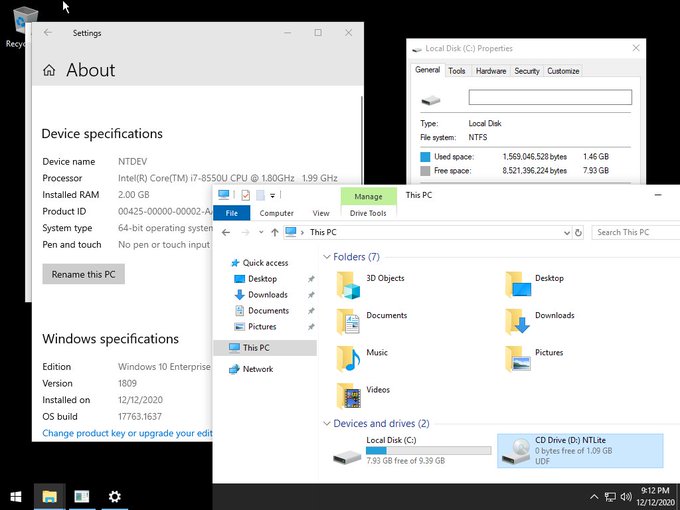Open the Downloads folder in the Folders group
Image resolution: width=680 pixels, height=510 pixels.
[540, 322]
